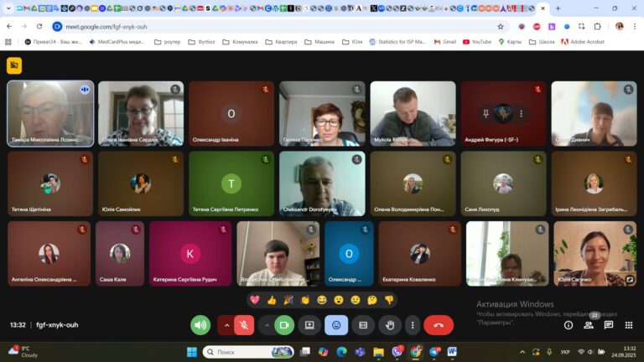Image resolution: width=644 pixels, height=362 pixels.
Task: Send the thumbs up reaction
Action: coord(272,300)
